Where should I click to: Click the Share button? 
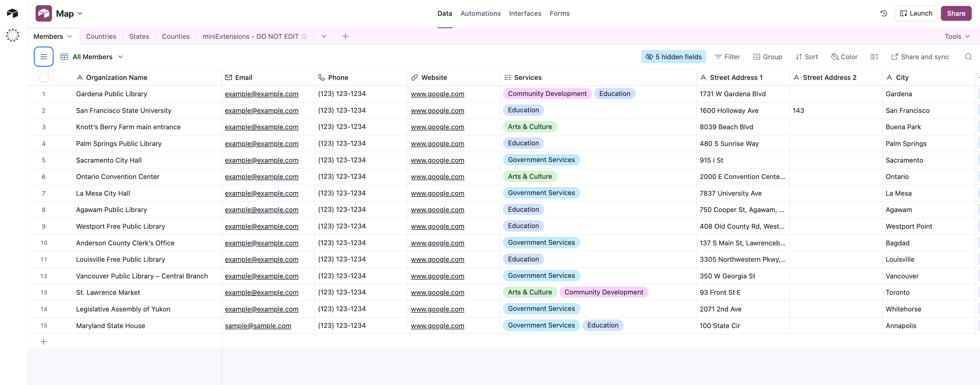pos(956,13)
